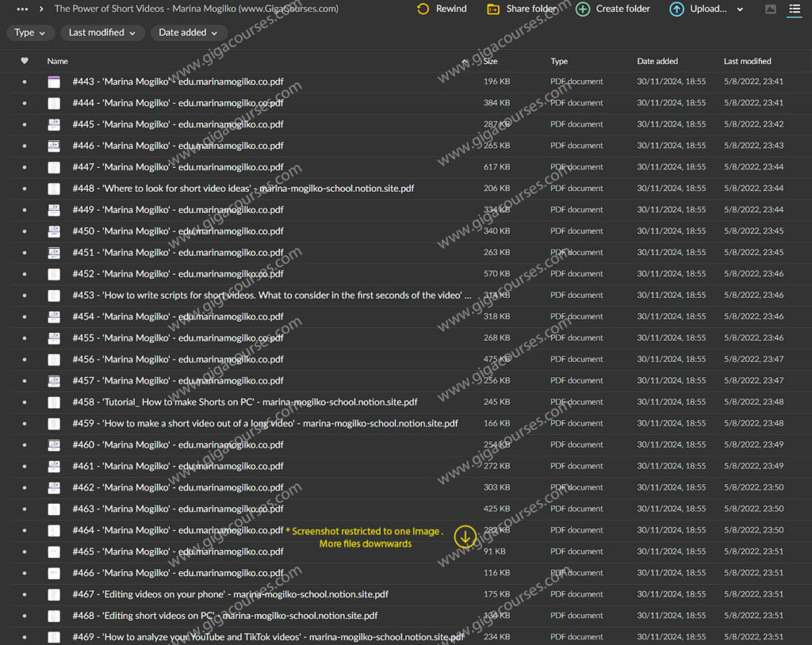Image resolution: width=812 pixels, height=645 pixels.
Task: Sort files by Name column header
Action: [57, 61]
